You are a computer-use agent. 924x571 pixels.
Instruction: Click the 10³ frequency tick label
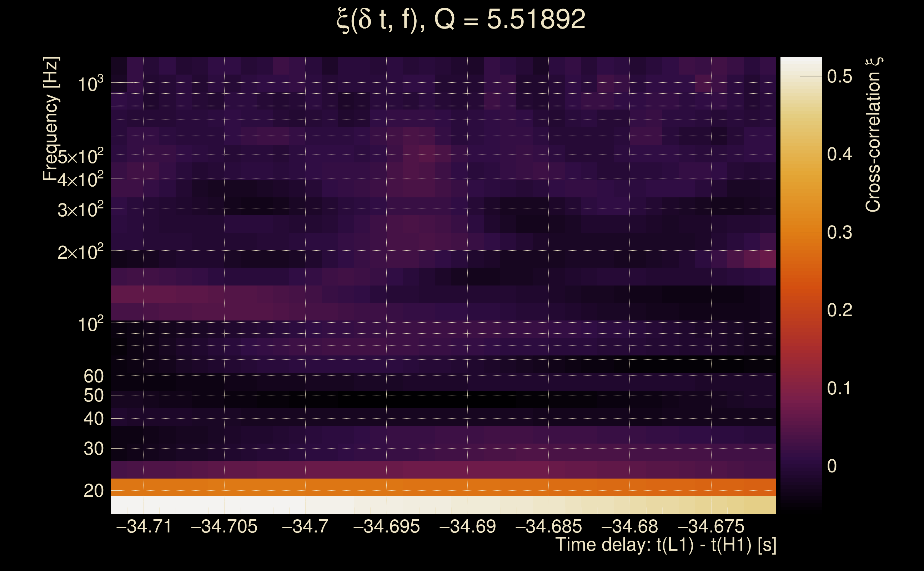coord(90,84)
